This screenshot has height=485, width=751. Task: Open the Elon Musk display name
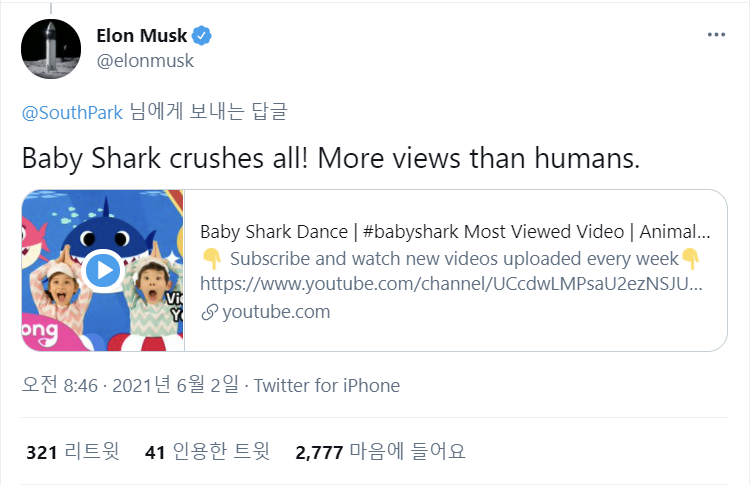(x=141, y=37)
